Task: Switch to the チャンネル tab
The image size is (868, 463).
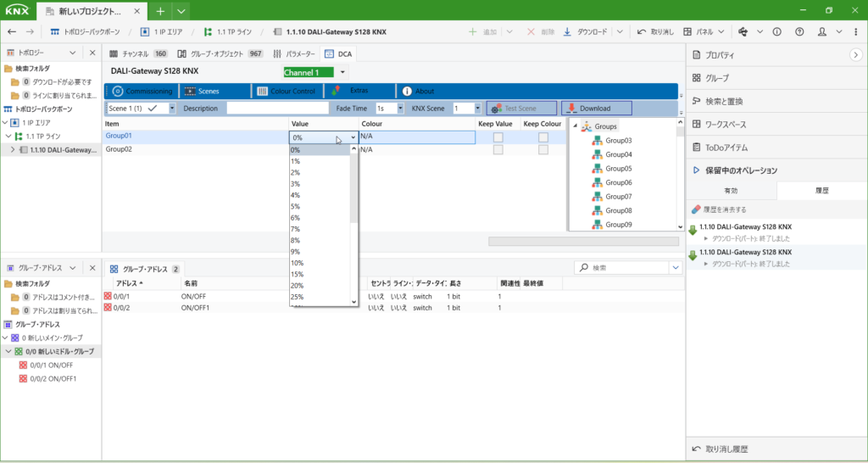Action: pos(138,53)
